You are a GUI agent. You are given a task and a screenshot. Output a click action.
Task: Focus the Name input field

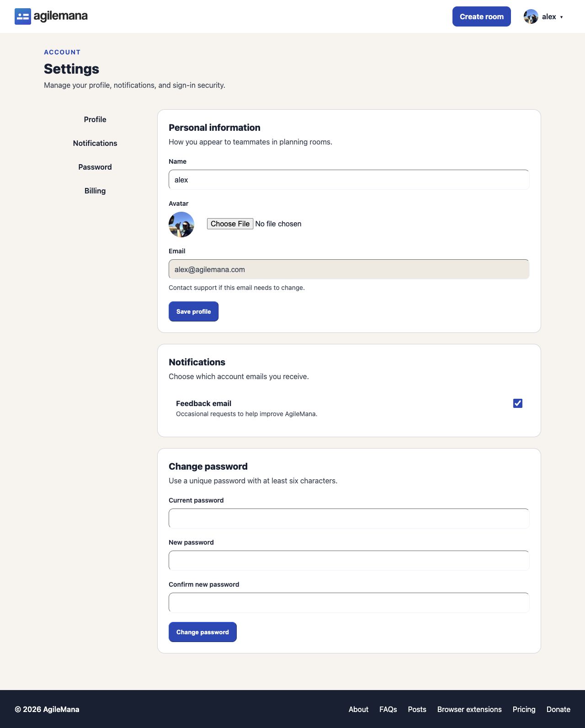pyautogui.click(x=349, y=180)
